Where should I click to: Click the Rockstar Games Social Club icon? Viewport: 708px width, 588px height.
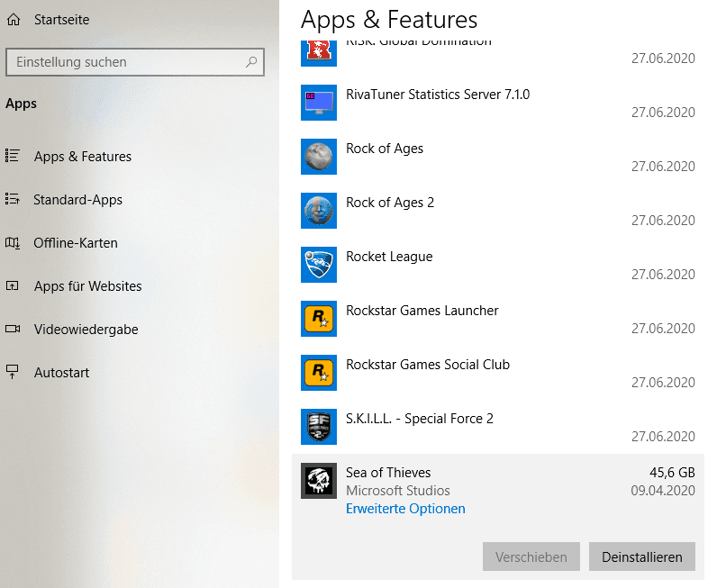click(319, 373)
